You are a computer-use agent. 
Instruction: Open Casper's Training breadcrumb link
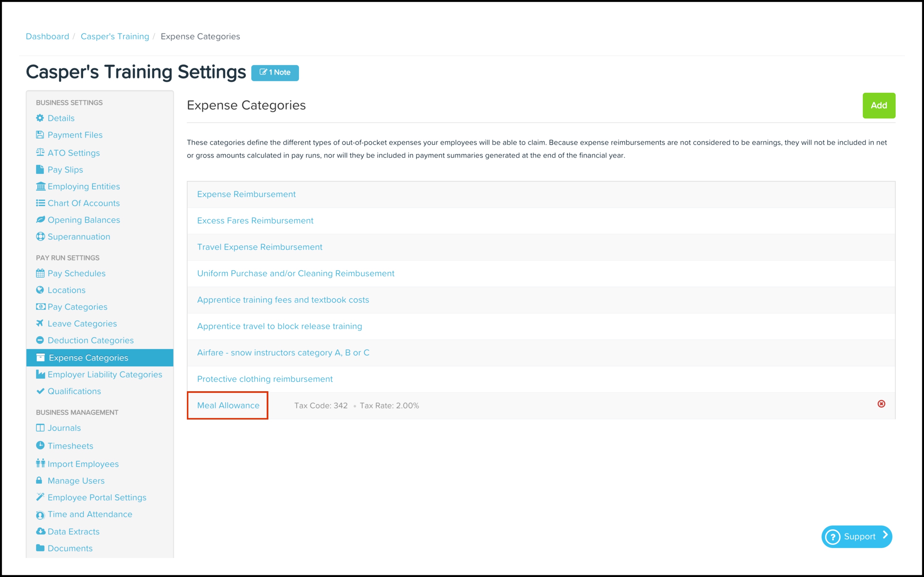tap(115, 36)
